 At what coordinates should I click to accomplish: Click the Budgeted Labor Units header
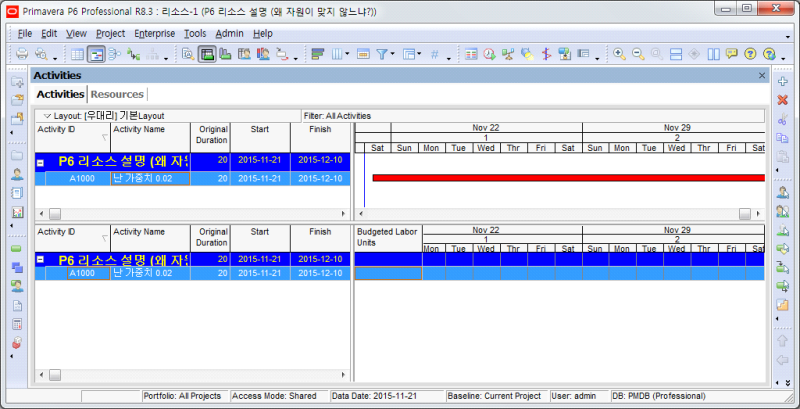[388, 239]
